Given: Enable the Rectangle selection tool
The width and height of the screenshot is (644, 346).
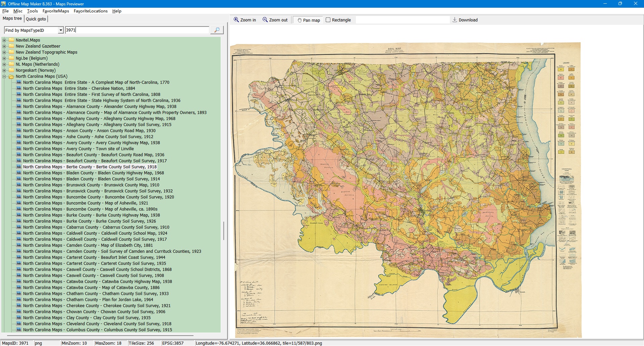Looking at the screenshot, I should click(x=338, y=20).
